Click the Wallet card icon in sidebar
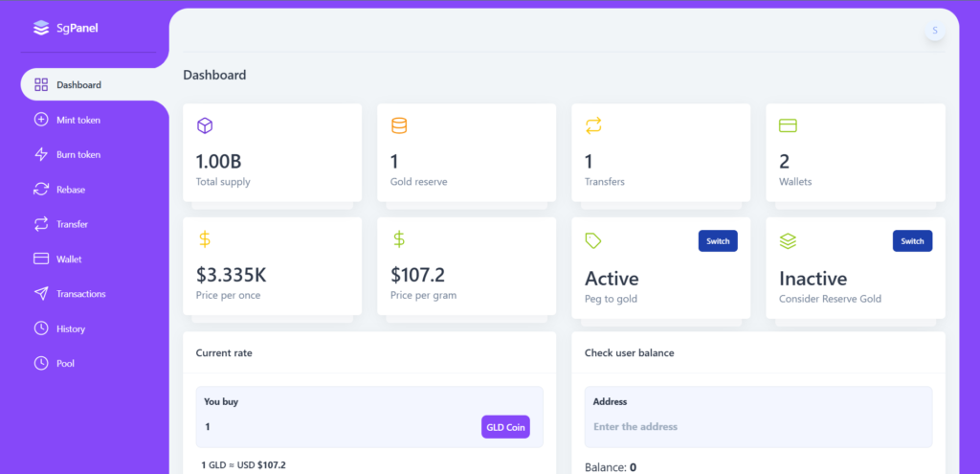The width and height of the screenshot is (980, 474). pos(41,259)
